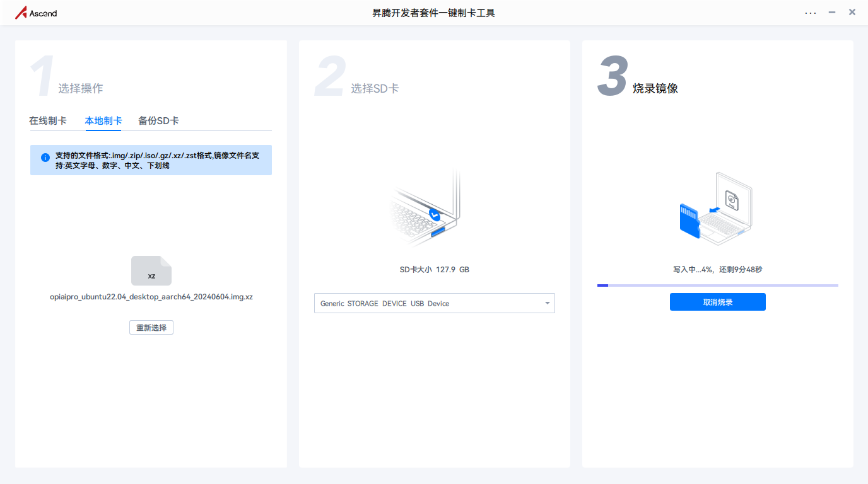This screenshot has height=484, width=868.
Task: Click the 昇腾开发者套件一键制卡工具 window title
Action: pyautogui.click(x=434, y=13)
